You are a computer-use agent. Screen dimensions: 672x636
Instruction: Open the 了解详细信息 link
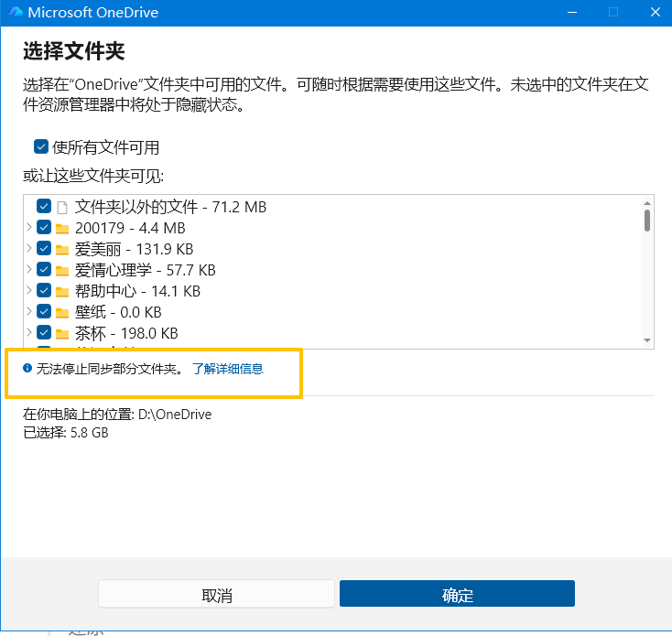(228, 369)
